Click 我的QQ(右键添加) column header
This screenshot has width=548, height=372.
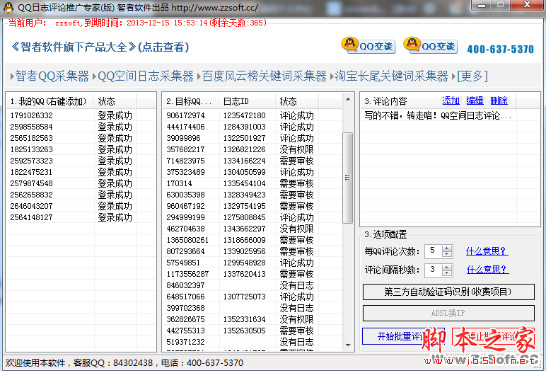point(50,102)
